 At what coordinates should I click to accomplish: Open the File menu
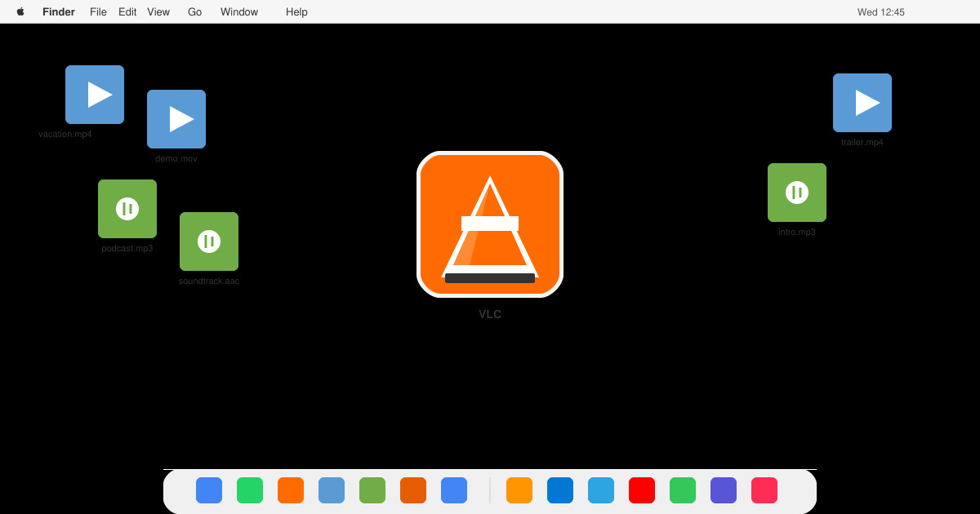pyautogui.click(x=98, y=12)
